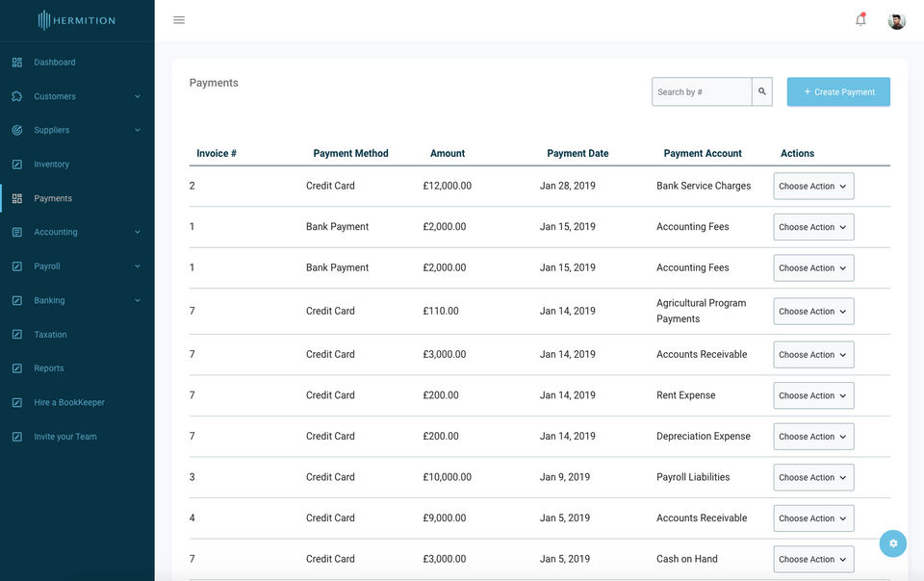
Task: Click the Dashboard sidebar icon
Action: (x=17, y=63)
